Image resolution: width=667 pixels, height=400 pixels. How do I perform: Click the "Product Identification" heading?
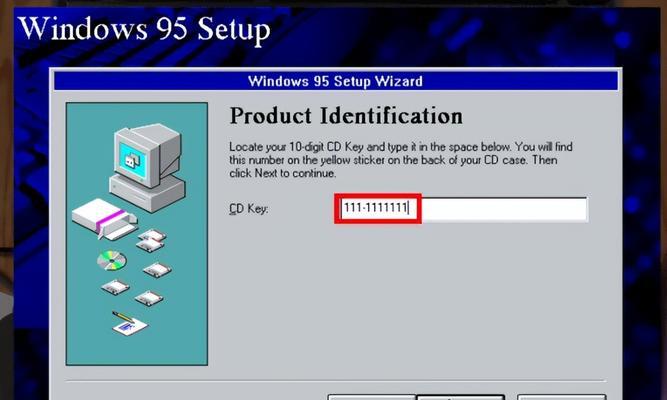(x=346, y=116)
